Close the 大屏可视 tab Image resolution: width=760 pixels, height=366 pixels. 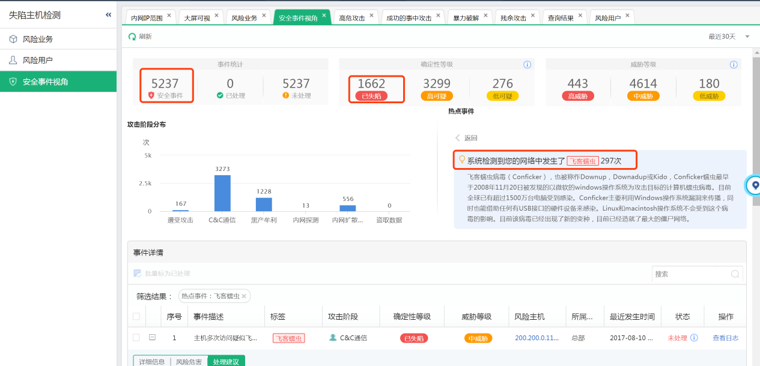217,16
